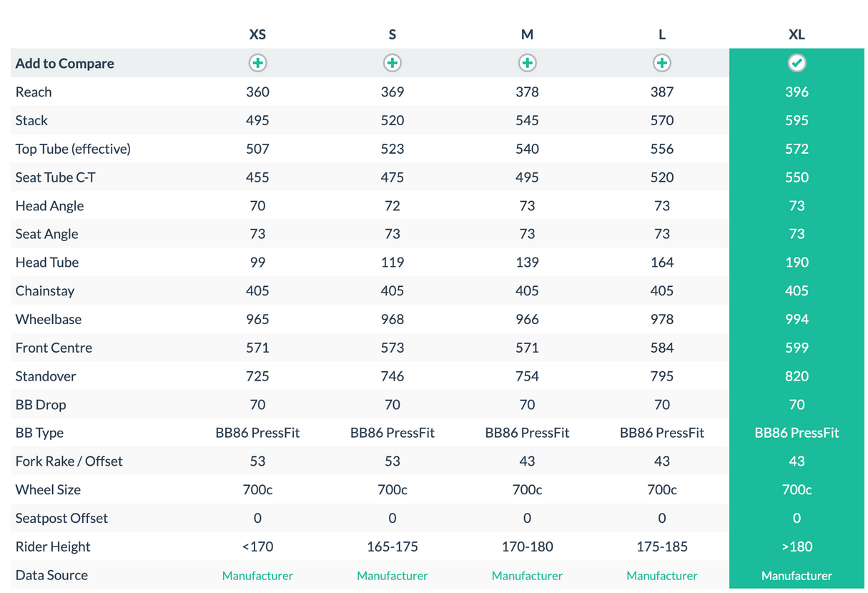This screenshot has height=593, width=868.
Task: Add XS size to compare
Action: point(257,63)
